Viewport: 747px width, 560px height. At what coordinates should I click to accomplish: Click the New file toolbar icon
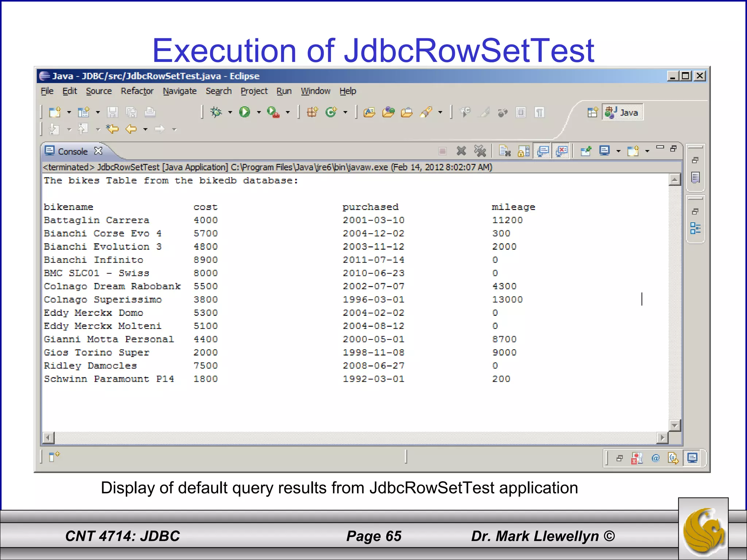[x=55, y=112]
